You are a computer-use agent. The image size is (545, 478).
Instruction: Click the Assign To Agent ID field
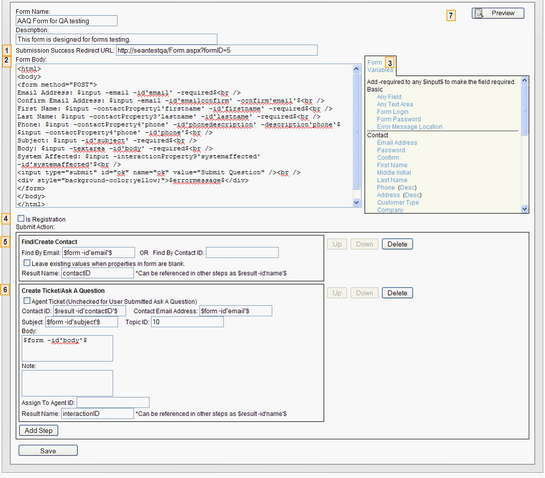click(x=113, y=403)
